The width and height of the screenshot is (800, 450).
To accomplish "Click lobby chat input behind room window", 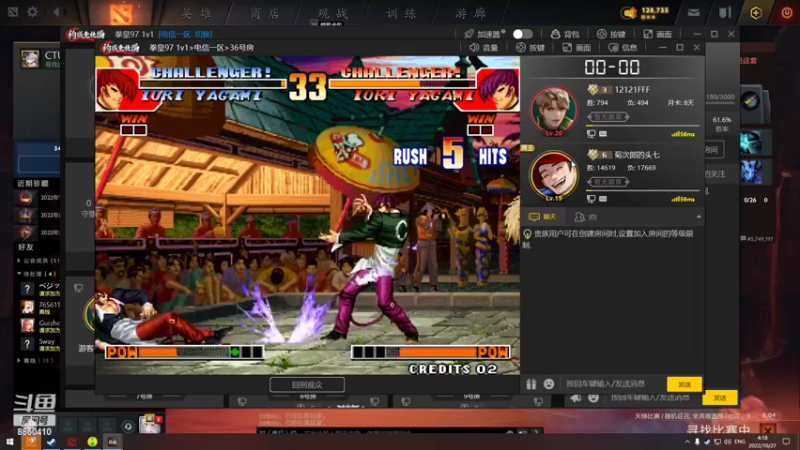I will coord(653,397).
